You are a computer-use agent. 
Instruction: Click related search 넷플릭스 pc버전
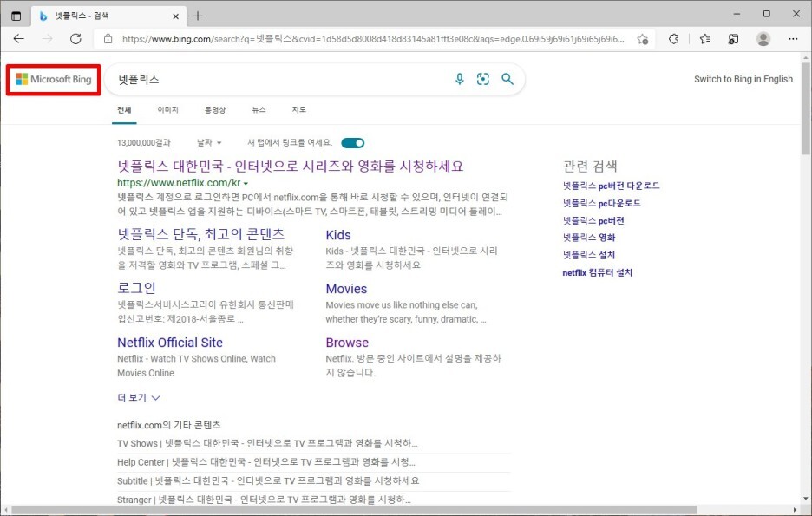pos(593,220)
